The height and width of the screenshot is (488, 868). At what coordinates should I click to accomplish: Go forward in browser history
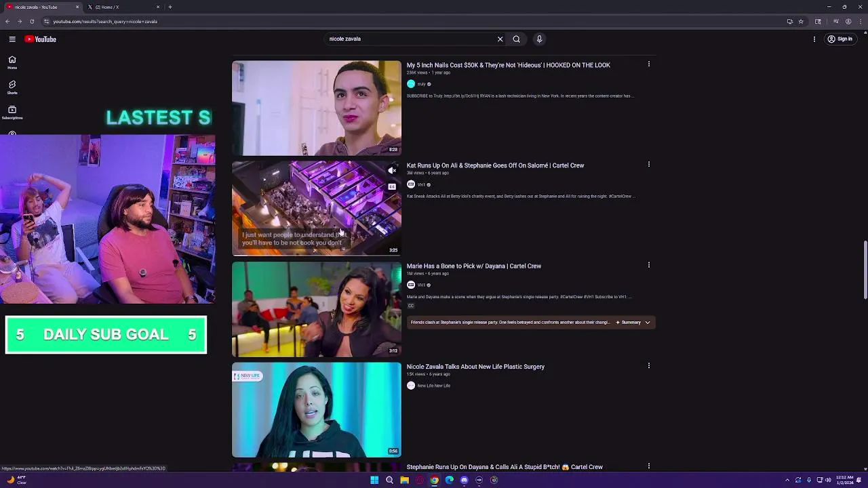point(20,21)
